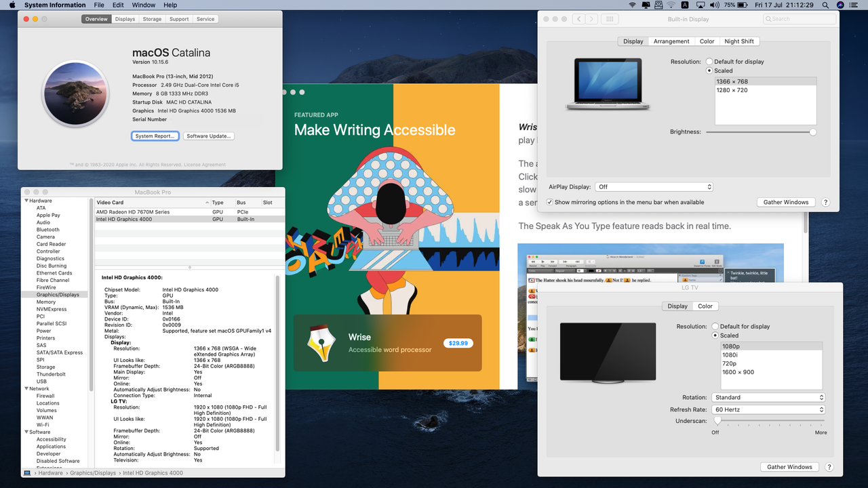The height and width of the screenshot is (488, 868).
Task: Select Scaled in LG TV window
Action: [715, 335]
